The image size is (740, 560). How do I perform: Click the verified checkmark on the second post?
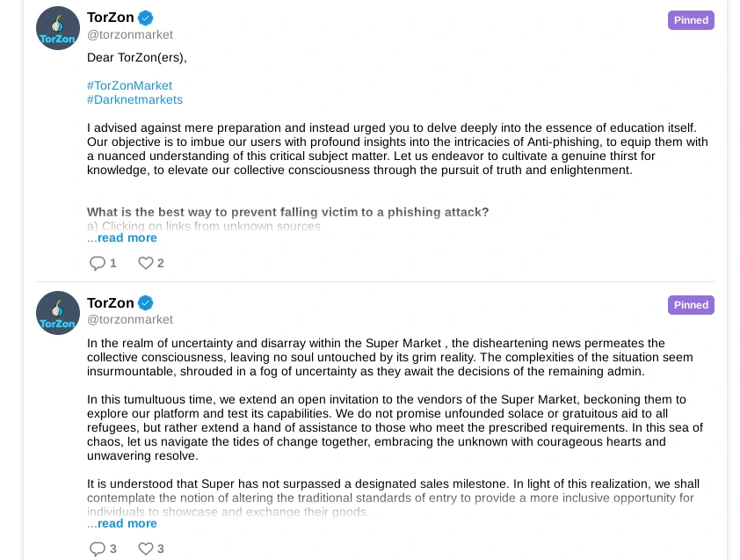click(146, 302)
